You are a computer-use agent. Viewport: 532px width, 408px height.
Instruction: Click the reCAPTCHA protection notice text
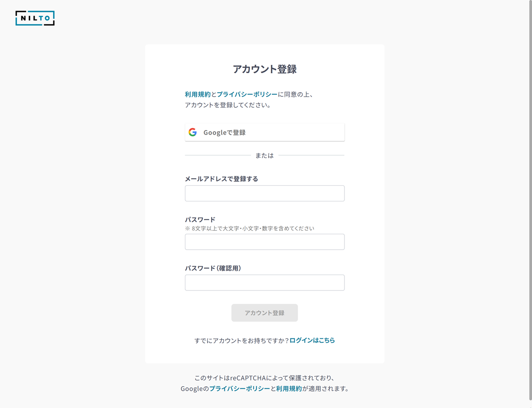265,378
